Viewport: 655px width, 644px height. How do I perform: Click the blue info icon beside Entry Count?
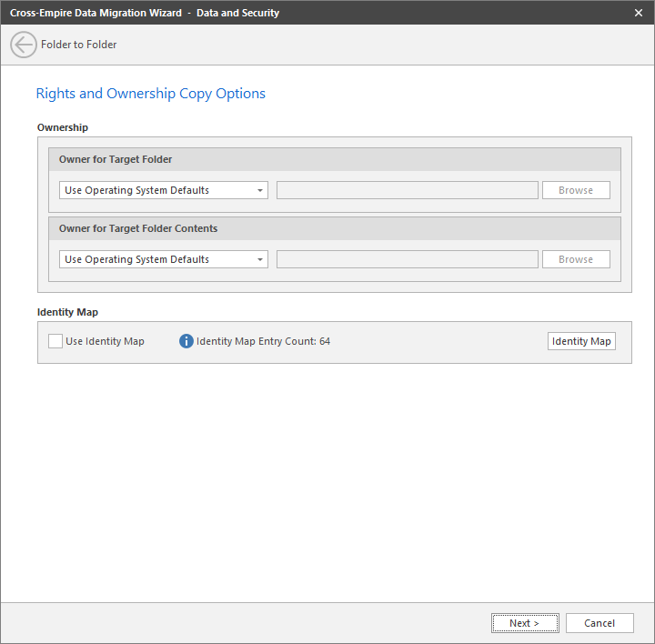(x=186, y=341)
